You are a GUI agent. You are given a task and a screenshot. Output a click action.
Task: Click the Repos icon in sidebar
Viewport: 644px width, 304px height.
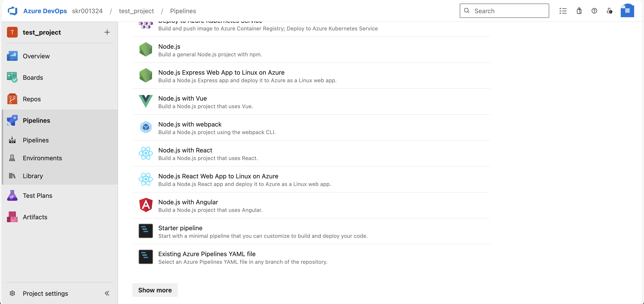tap(12, 99)
